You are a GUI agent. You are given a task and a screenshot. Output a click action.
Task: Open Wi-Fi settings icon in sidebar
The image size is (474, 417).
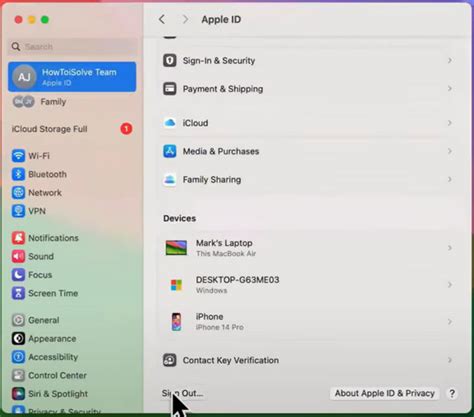pyautogui.click(x=18, y=156)
